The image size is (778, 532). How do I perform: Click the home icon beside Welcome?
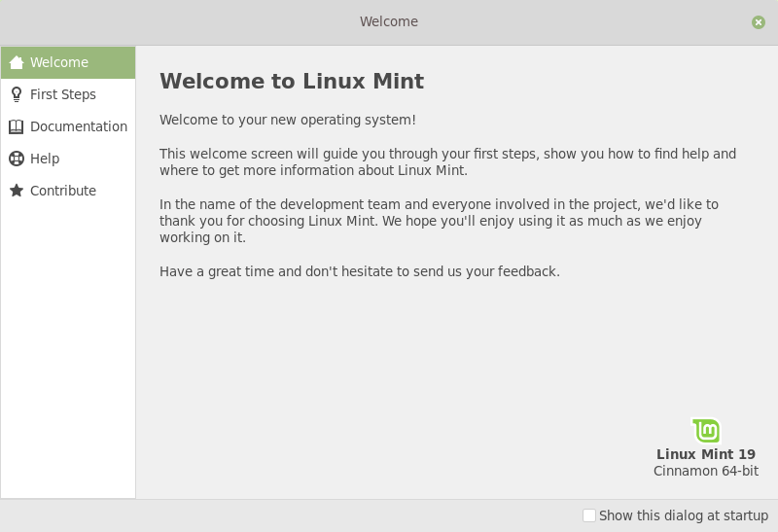tap(17, 63)
